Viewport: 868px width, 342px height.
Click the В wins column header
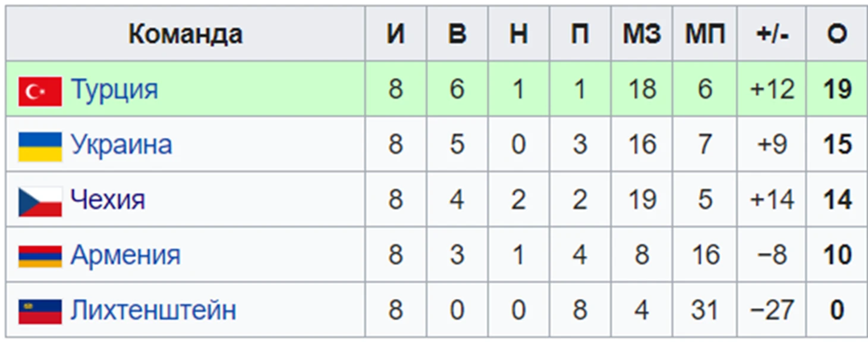(457, 34)
